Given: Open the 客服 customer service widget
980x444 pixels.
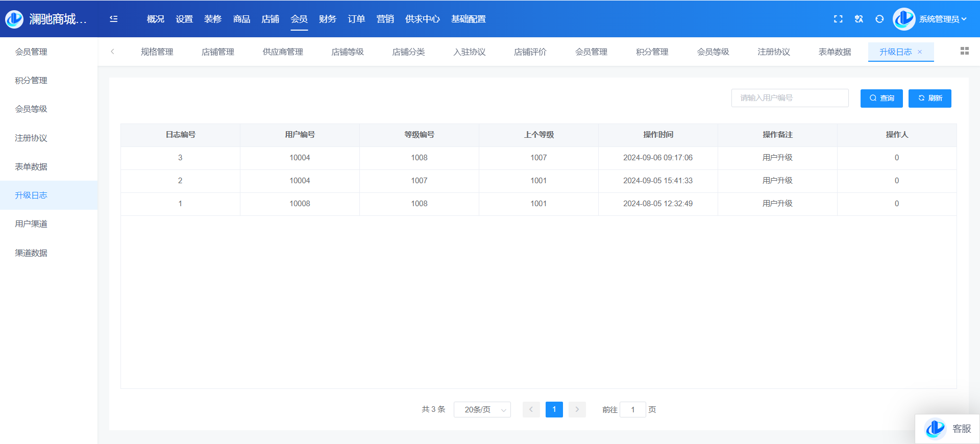Looking at the screenshot, I should pyautogui.click(x=948, y=429).
